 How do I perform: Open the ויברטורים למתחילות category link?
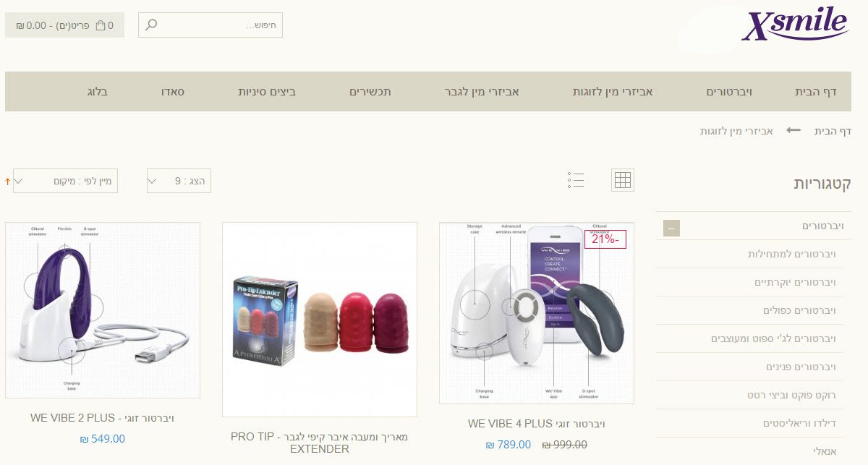click(792, 254)
